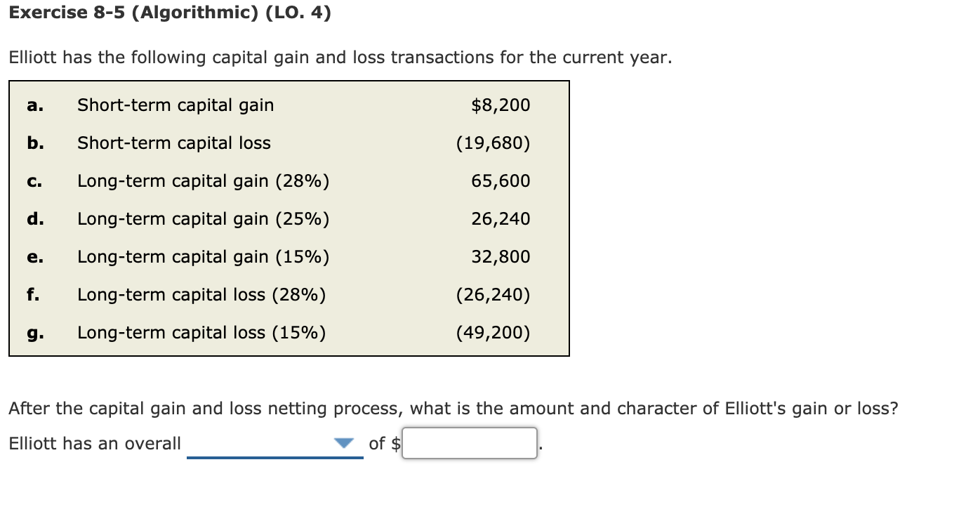This screenshot has width=980, height=507.
Task: Select the Long-term capital loss (15%) row
Action: 201,332
